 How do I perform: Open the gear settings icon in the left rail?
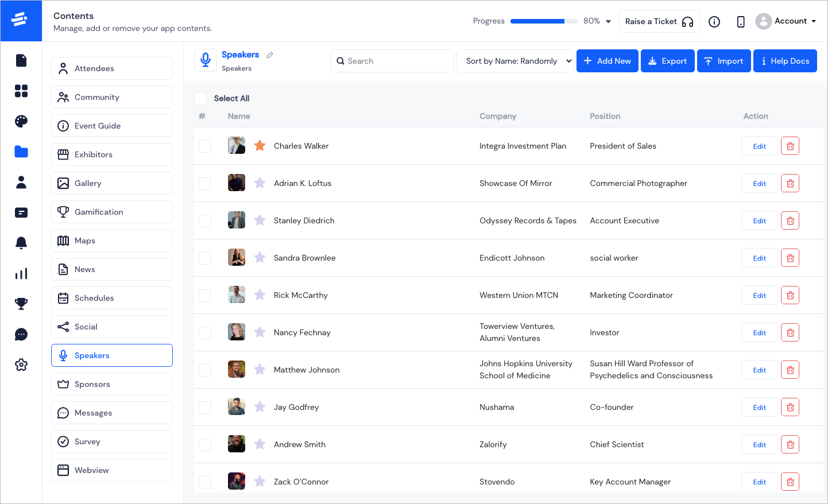[x=21, y=365]
